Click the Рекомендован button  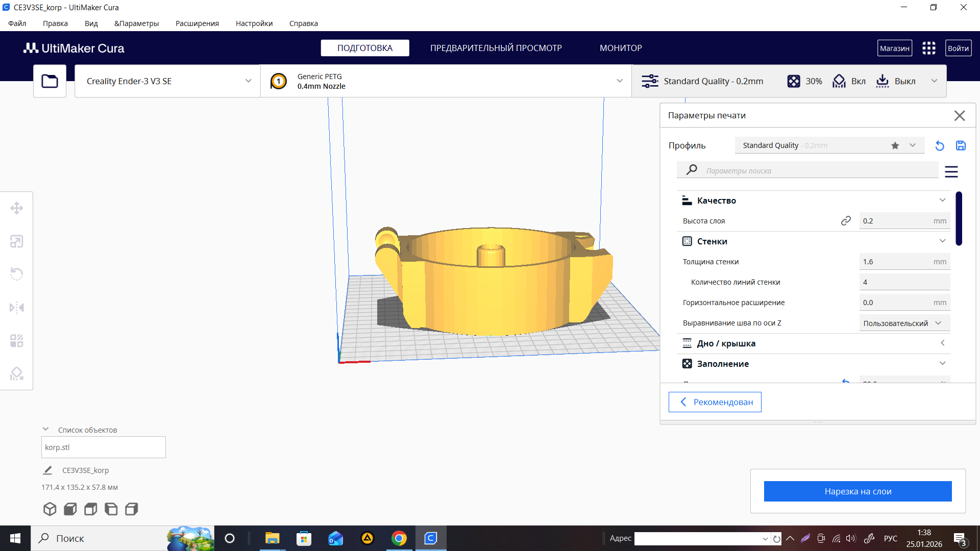(715, 402)
